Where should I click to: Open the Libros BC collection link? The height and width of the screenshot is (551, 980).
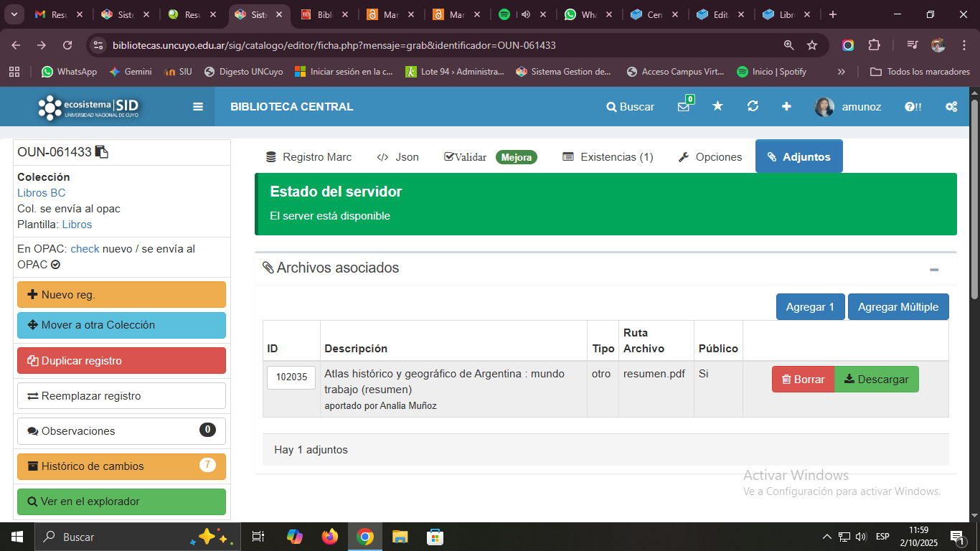pos(42,193)
